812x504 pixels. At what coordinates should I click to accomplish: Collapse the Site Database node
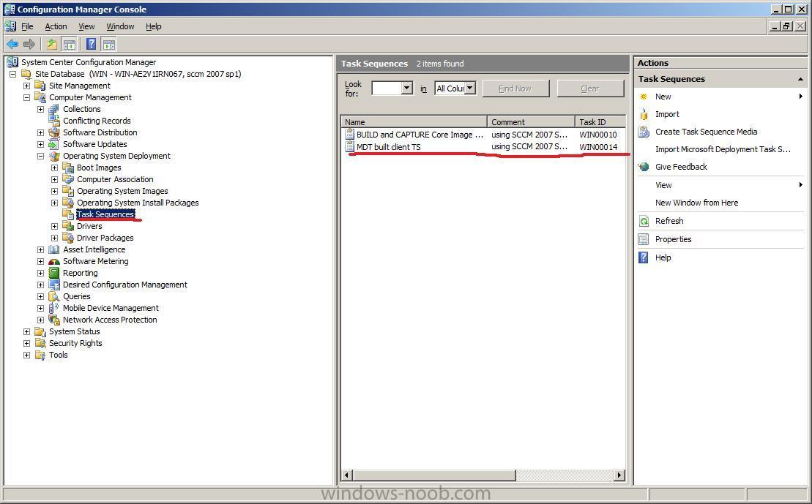click(13, 74)
